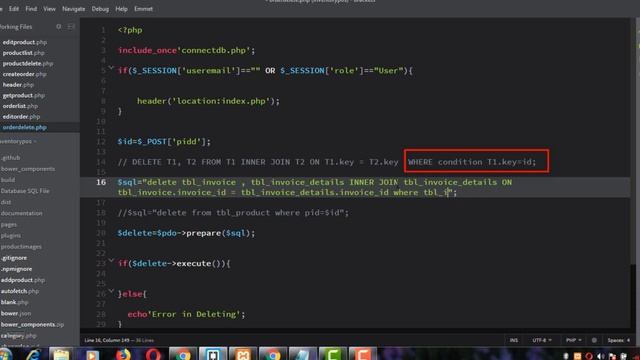The width and height of the screenshot is (640, 360).
Task: Open blank.php in the project tree
Action: (15, 302)
